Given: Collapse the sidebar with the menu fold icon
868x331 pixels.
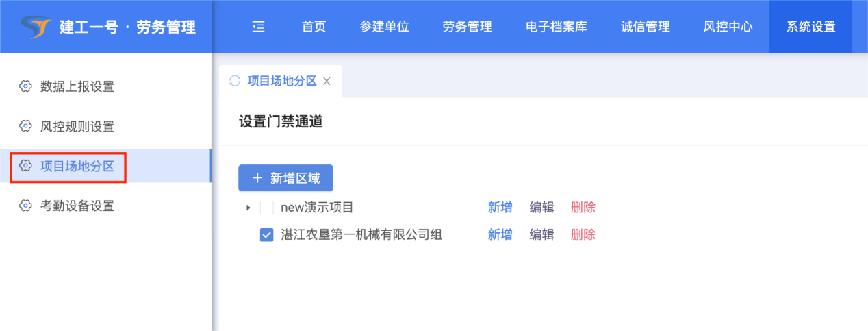Looking at the screenshot, I should [258, 27].
